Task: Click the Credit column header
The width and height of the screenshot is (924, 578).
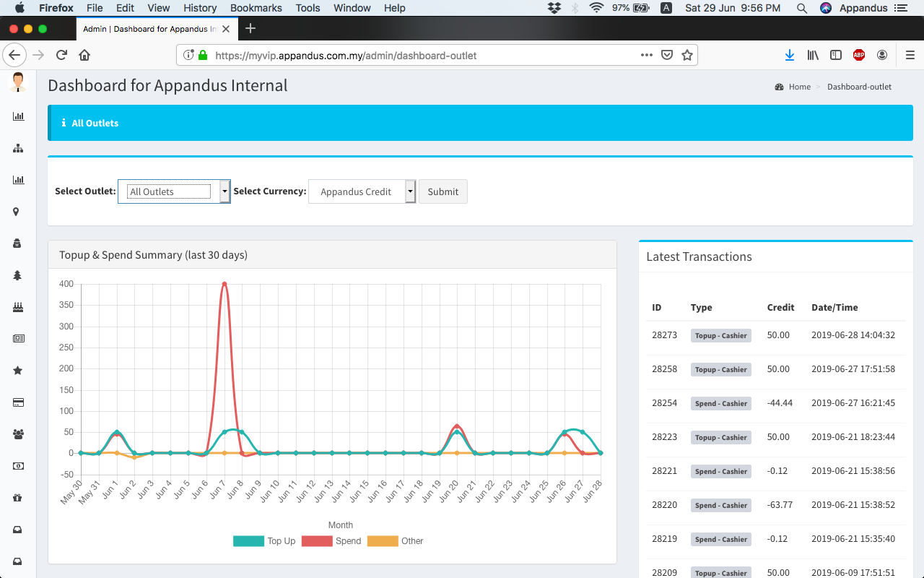Action: (780, 308)
